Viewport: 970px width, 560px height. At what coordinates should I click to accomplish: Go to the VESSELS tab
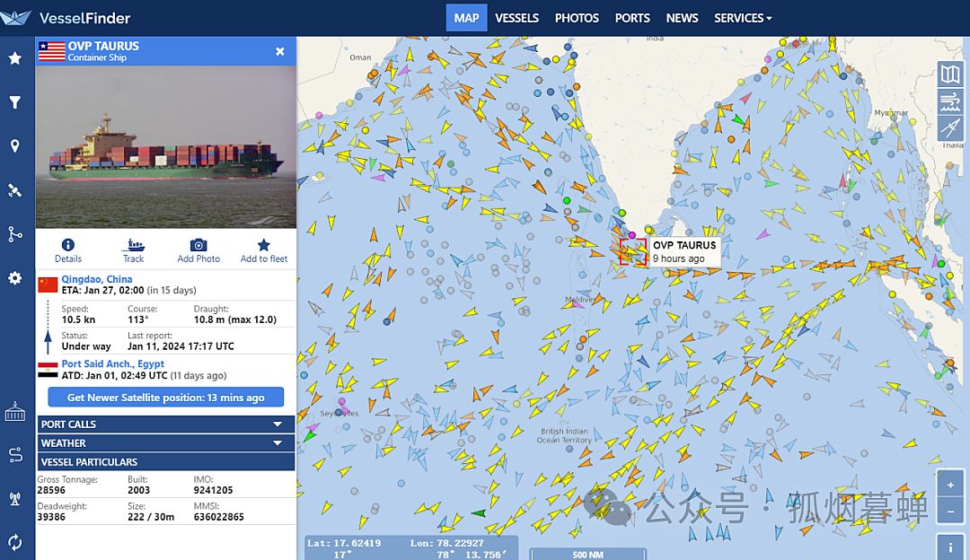click(516, 18)
